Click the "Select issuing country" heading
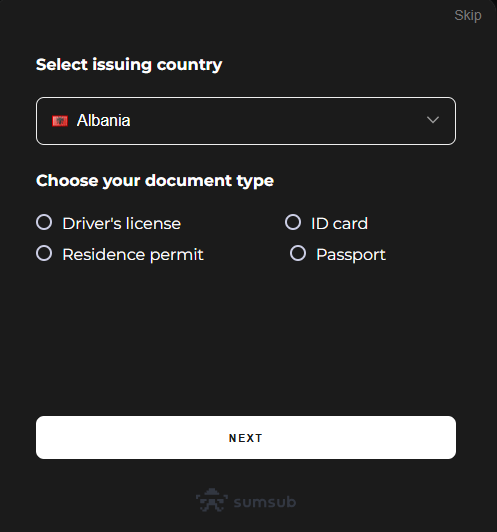 129,65
